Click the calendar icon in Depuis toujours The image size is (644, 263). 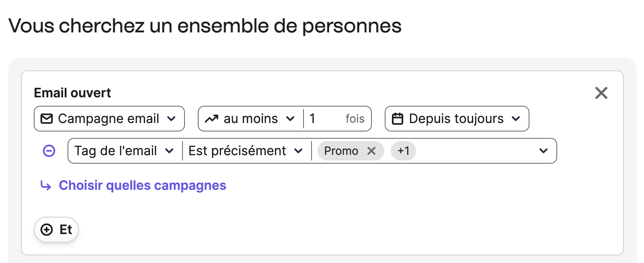point(398,118)
